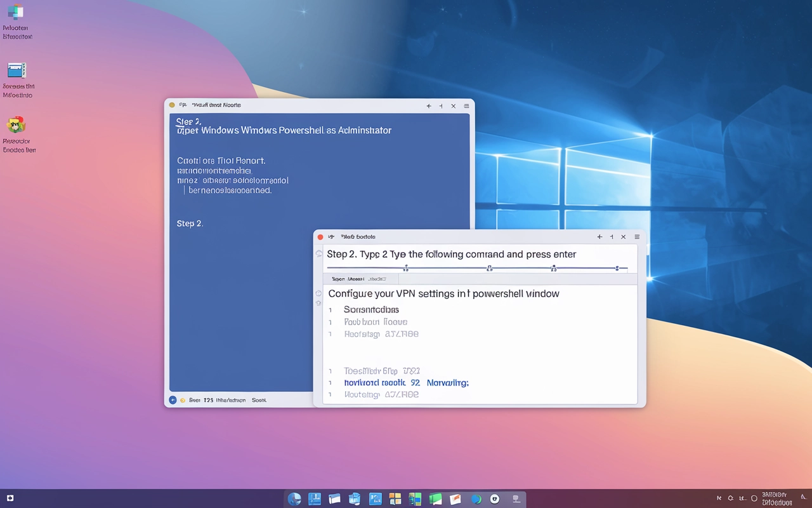812x508 pixels.
Task: Click the first marker on the step progress line
Action: (x=406, y=269)
